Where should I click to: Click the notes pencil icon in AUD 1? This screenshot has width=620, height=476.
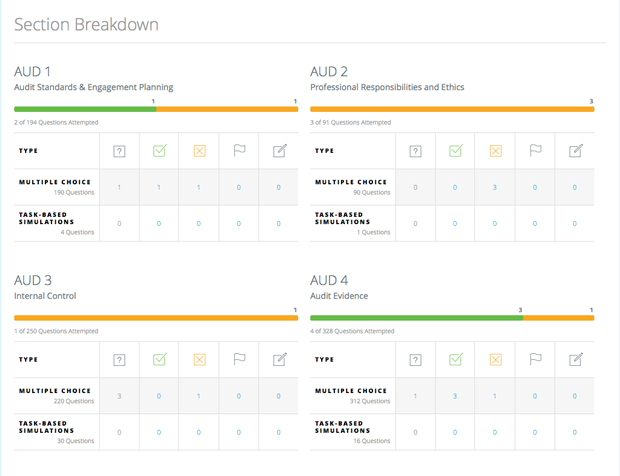[x=279, y=151]
